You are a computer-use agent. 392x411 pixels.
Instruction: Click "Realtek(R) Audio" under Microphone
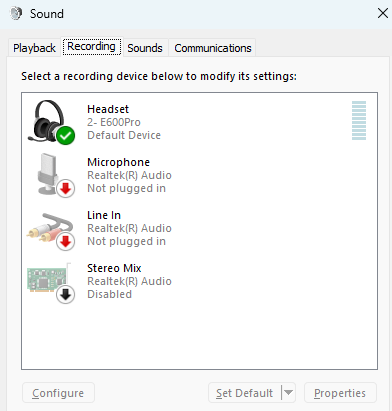(129, 175)
